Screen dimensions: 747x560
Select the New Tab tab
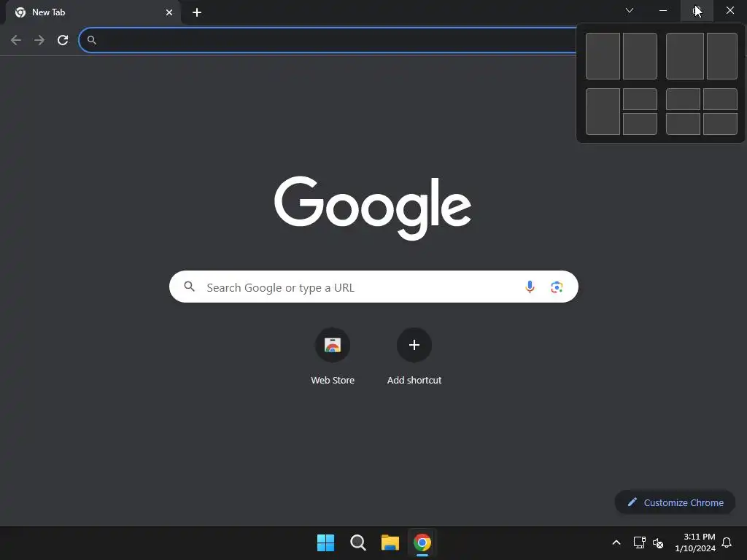pyautogui.click(x=93, y=12)
